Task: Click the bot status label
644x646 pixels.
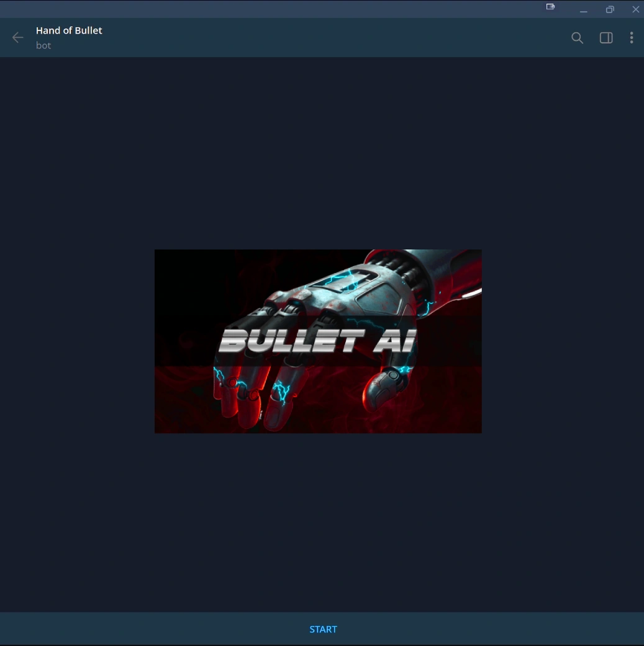Action: click(x=43, y=45)
